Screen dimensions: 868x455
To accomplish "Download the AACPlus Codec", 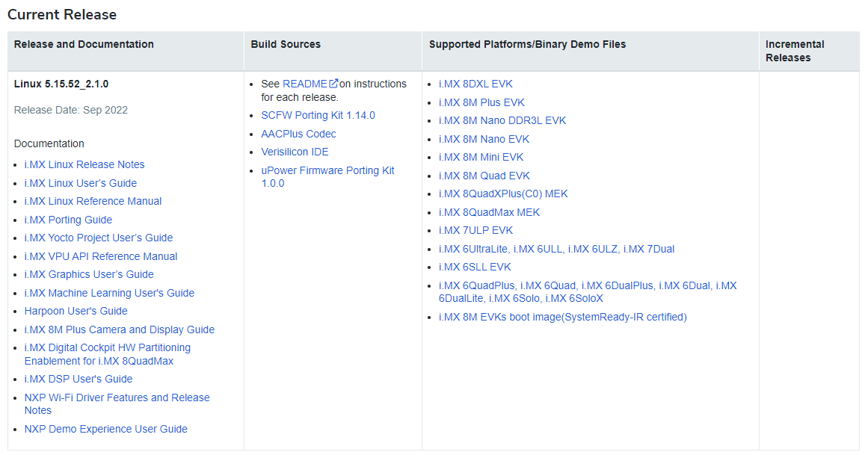I will click(298, 134).
